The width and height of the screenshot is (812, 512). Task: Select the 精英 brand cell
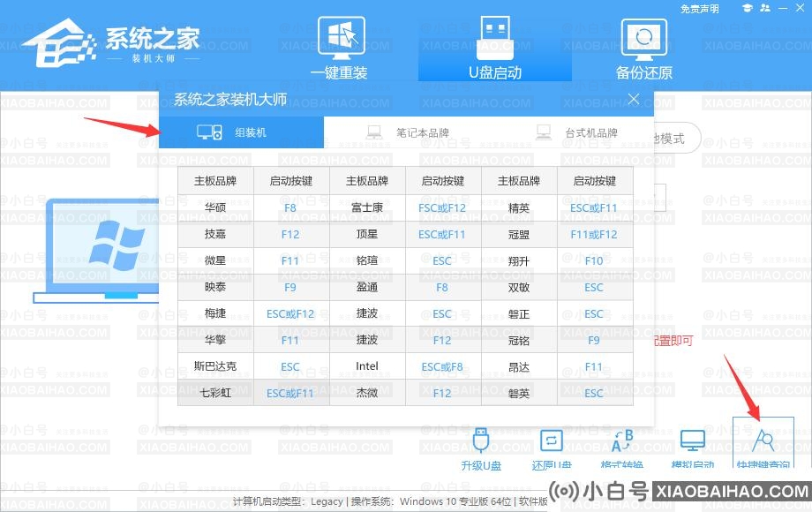pyautogui.click(x=519, y=207)
